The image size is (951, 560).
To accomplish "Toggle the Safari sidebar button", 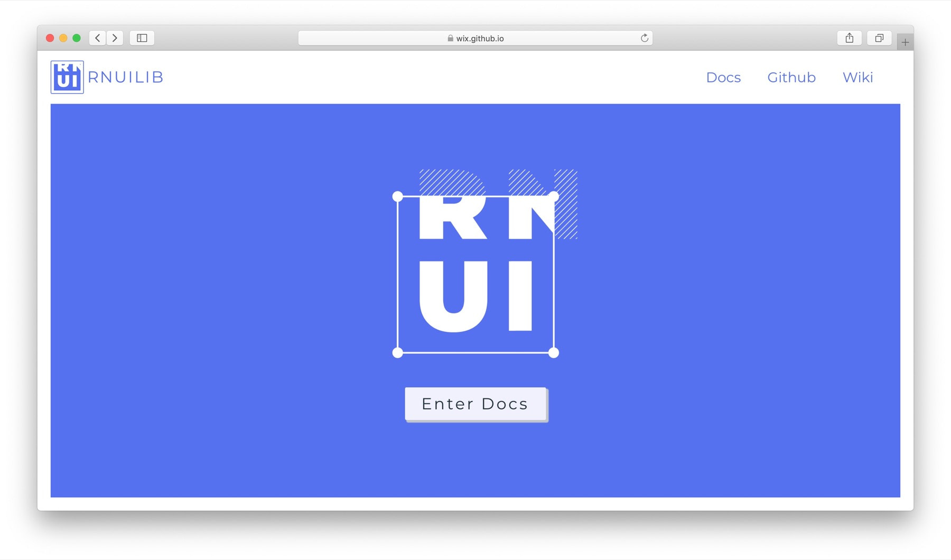I will (142, 38).
